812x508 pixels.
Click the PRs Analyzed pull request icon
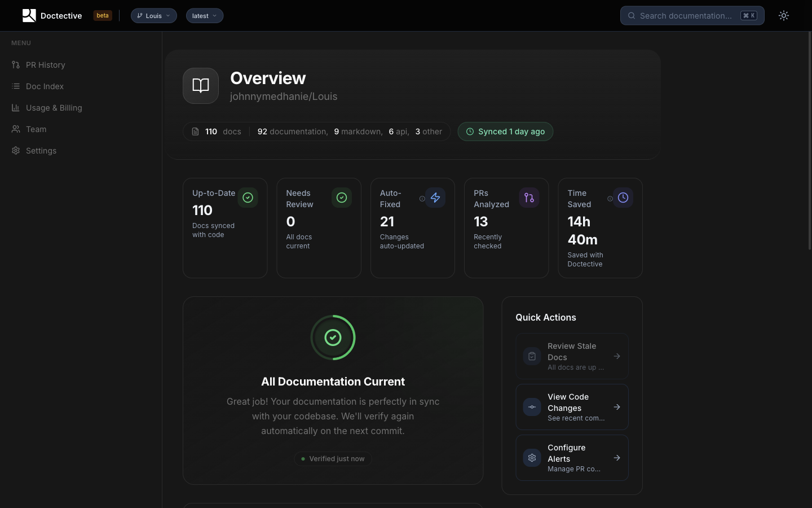(x=529, y=198)
